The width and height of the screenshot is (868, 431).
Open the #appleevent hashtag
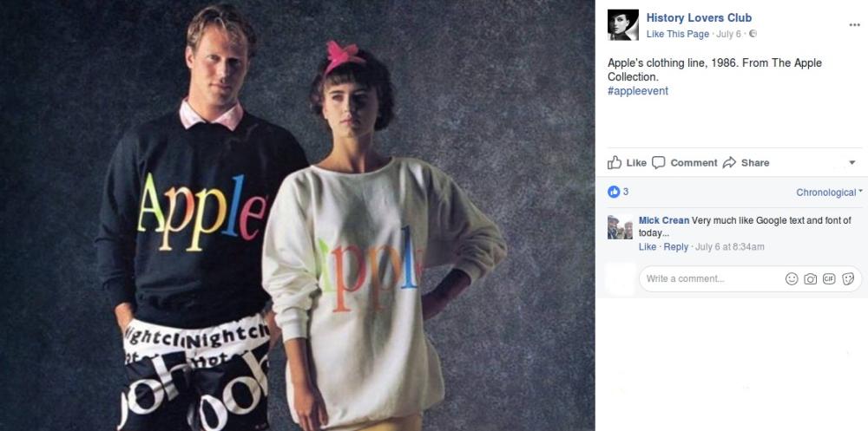pos(638,91)
